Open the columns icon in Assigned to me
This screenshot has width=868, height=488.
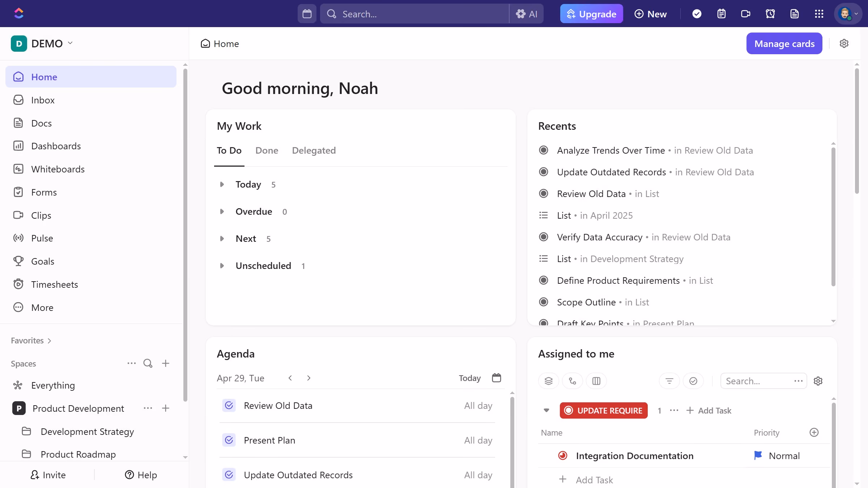click(x=596, y=381)
